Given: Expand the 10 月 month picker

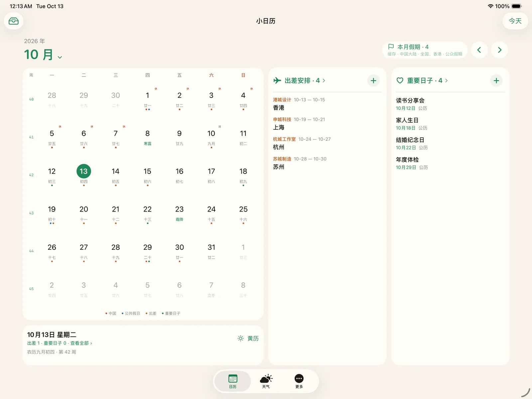Looking at the screenshot, I should [43, 55].
